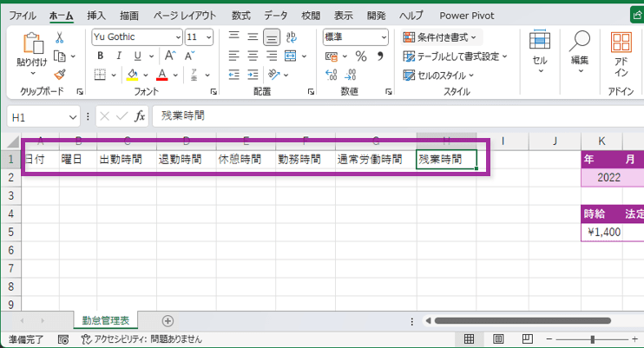Expand border options dropdown arrow
Screen dimensions: 644x348
114,76
